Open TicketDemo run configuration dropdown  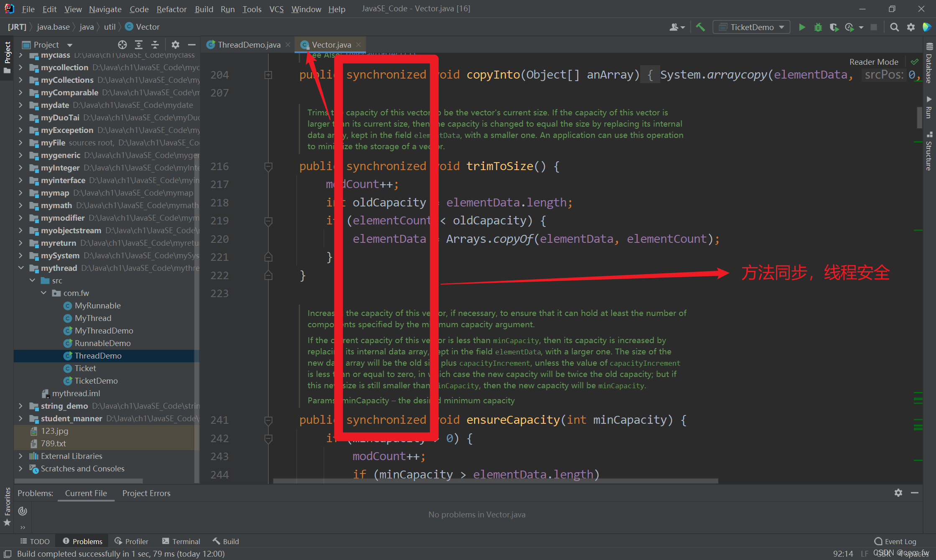coord(751,27)
